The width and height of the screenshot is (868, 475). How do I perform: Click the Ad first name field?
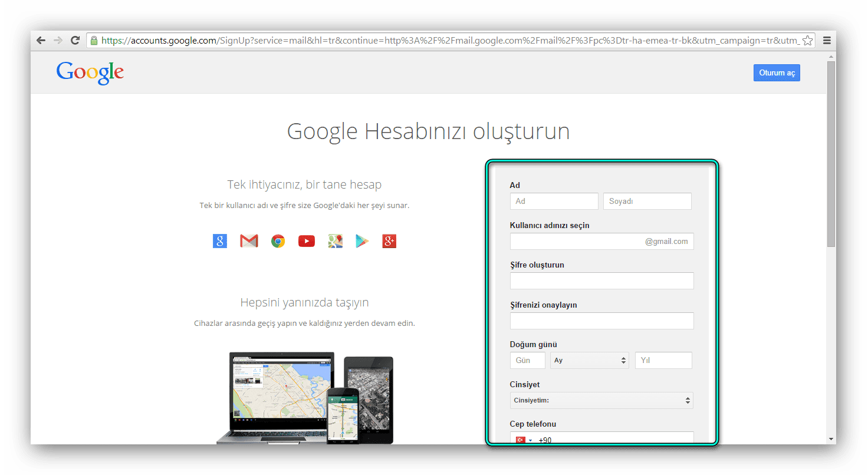click(554, 201)
